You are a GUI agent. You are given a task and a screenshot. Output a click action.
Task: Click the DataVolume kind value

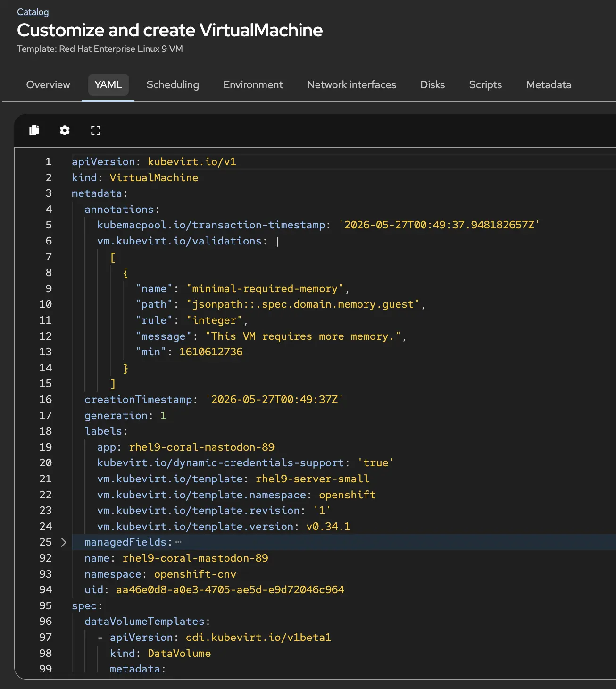(x=179, y=654)
